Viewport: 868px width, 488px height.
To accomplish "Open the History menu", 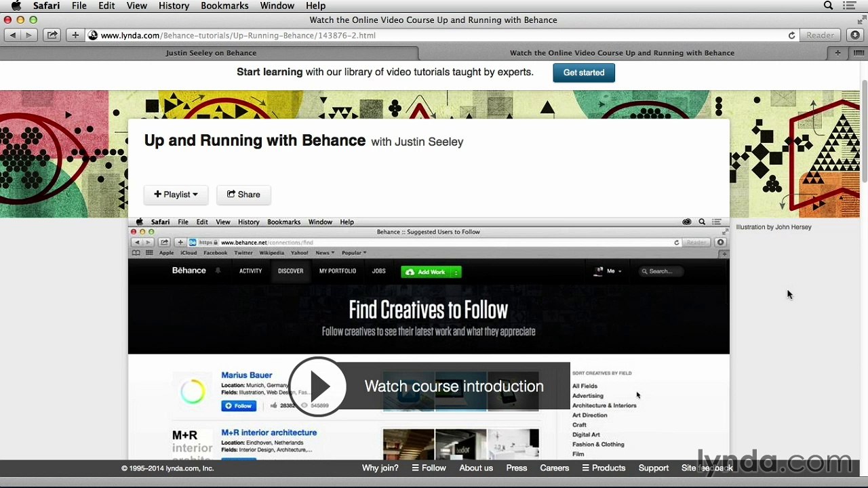I will pyautogui.click(x=174, y=5).
